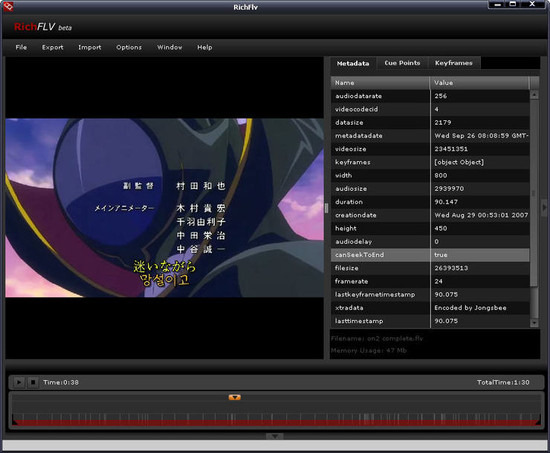
Task: Click the metadata table vertical scrollbar thumb
Action: click(534, 193)
